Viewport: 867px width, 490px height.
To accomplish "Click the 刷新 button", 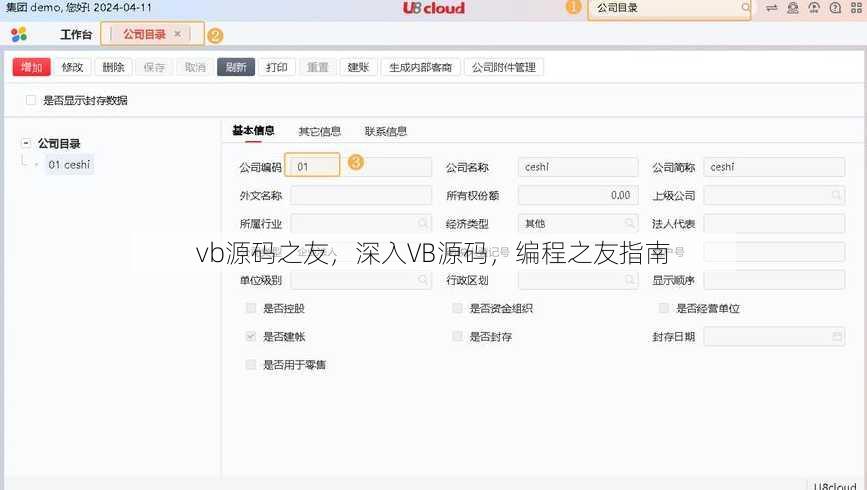I will (236, 67).
